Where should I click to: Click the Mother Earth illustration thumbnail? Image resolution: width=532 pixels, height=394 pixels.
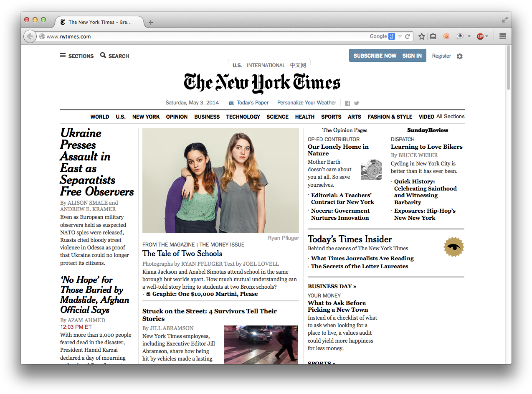point(371,169)
